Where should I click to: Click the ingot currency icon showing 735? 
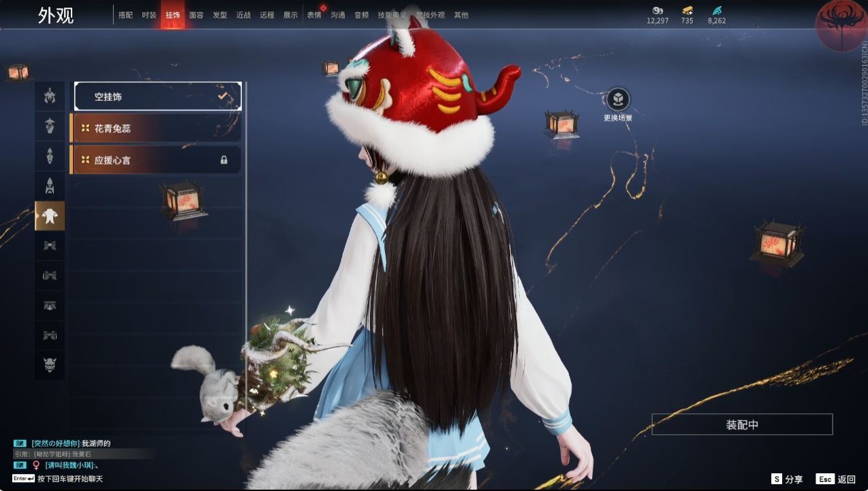685,12
